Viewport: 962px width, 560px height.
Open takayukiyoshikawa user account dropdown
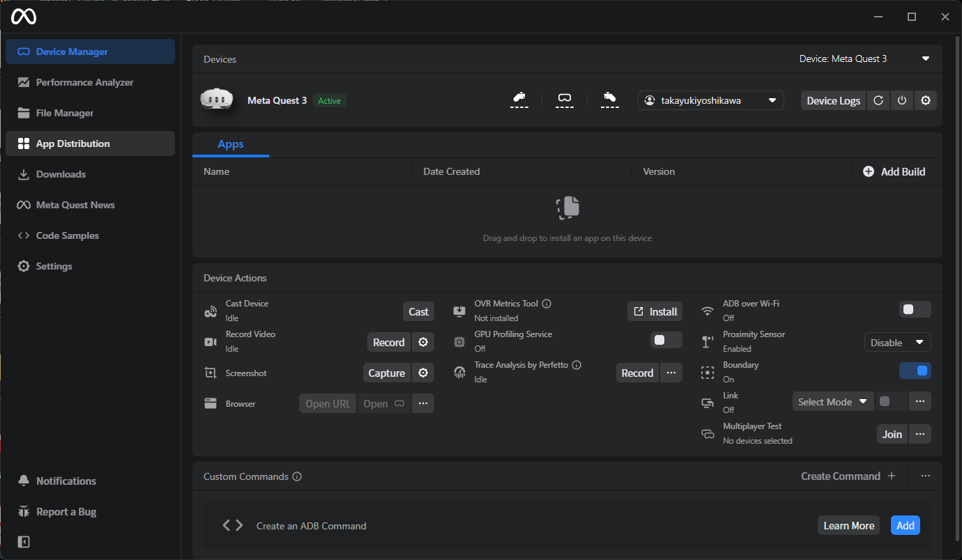tap(710, 100)
